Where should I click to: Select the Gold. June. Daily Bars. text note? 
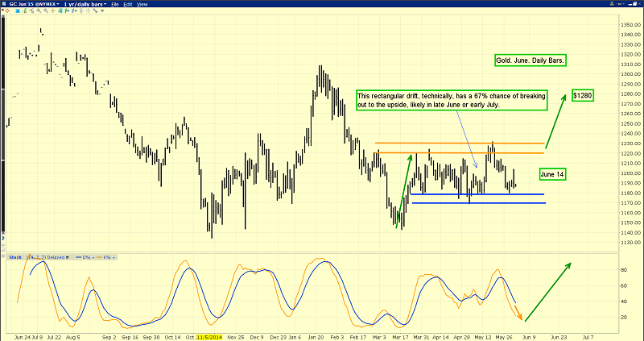[x=531, y=60]
